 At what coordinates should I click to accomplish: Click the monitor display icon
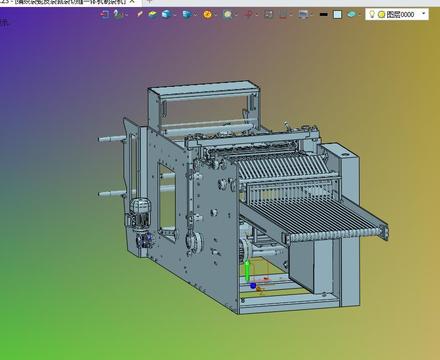point(303,14)
